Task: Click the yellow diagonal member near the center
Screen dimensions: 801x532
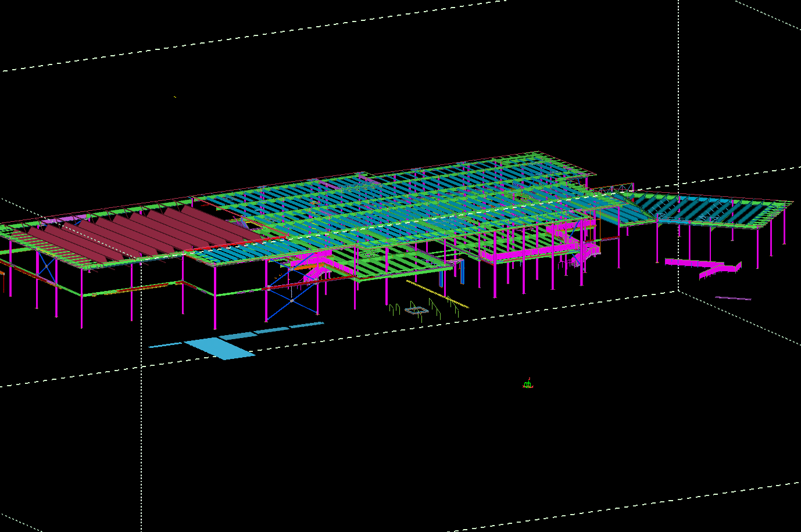Action: 437,294
